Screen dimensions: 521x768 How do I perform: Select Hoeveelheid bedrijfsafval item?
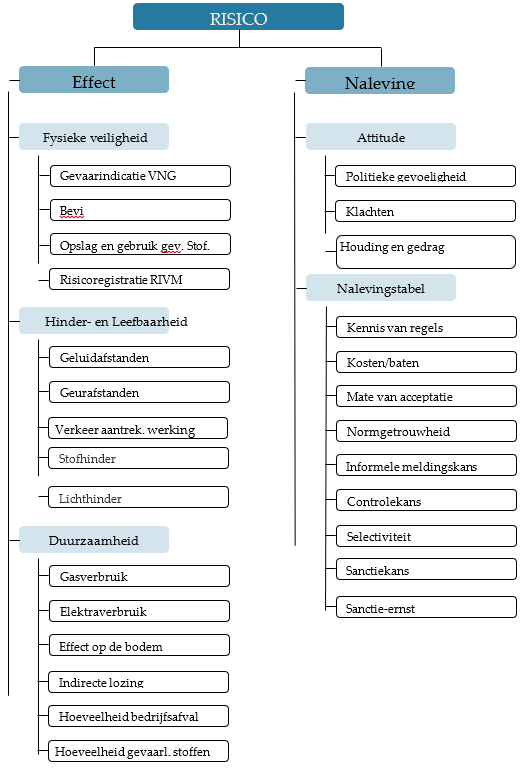point(139,716)
